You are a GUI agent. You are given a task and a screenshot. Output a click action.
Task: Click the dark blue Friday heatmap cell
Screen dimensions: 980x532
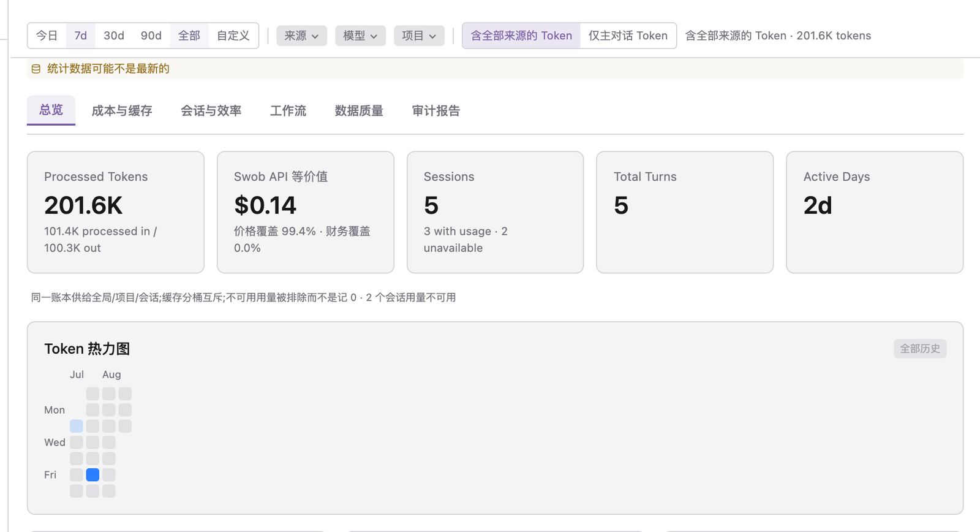(x=92, y=474)
